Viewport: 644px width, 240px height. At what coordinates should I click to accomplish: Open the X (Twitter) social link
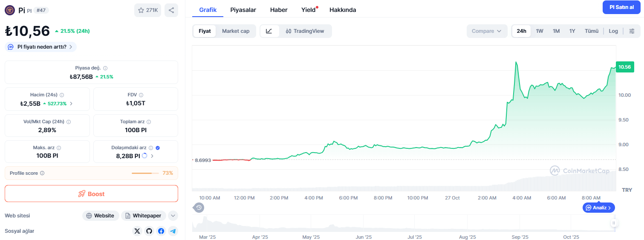[137, 231]
